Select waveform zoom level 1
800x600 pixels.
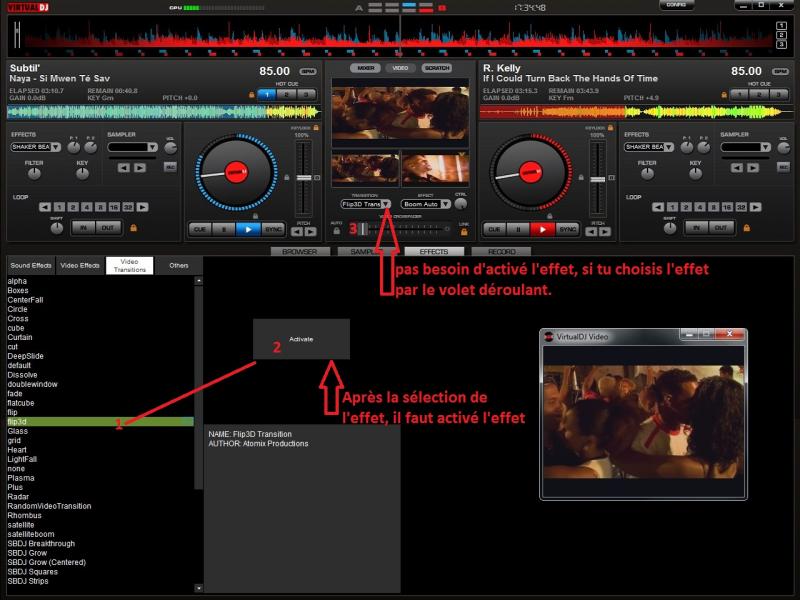pos(781,26)
